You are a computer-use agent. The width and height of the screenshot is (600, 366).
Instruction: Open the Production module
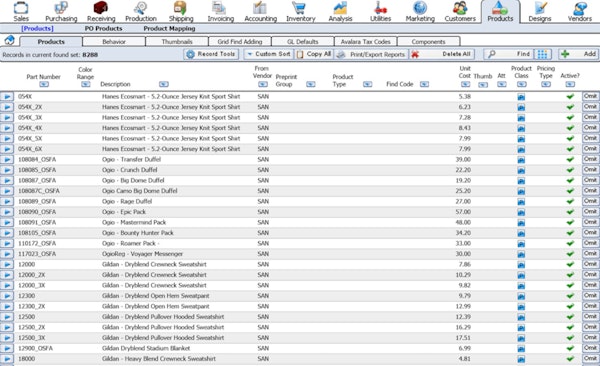pyautogui.click(x=141, y=11)
